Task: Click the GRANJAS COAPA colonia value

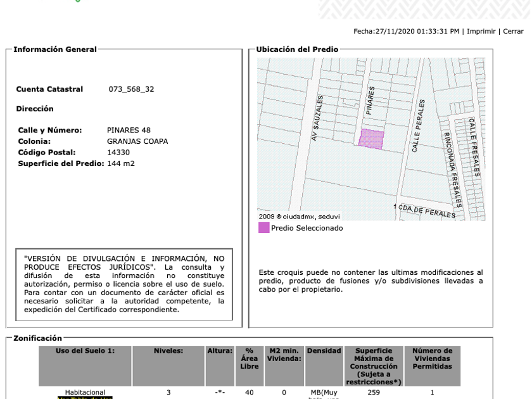Action: pos(137,141)
